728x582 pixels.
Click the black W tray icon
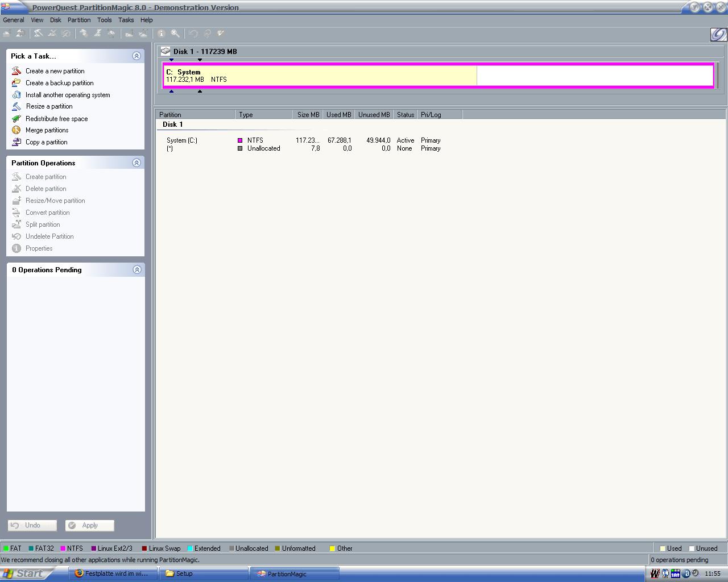click(655, 573)
